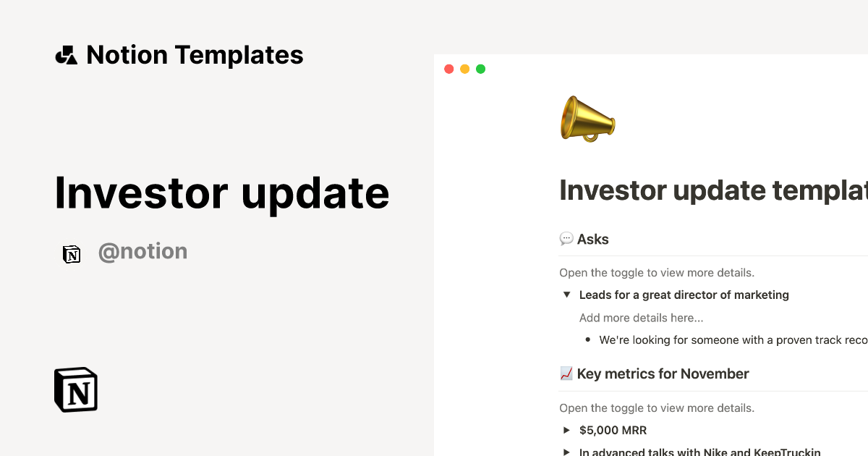Expand the 'In advanced talks with Nike and KeepTruckin' toggle
The image size is (868, 456).
coord(567,451)
